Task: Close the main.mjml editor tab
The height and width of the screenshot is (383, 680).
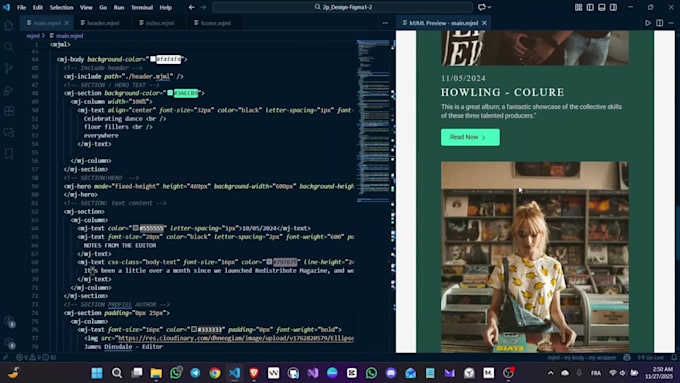Action: (66, 23)
